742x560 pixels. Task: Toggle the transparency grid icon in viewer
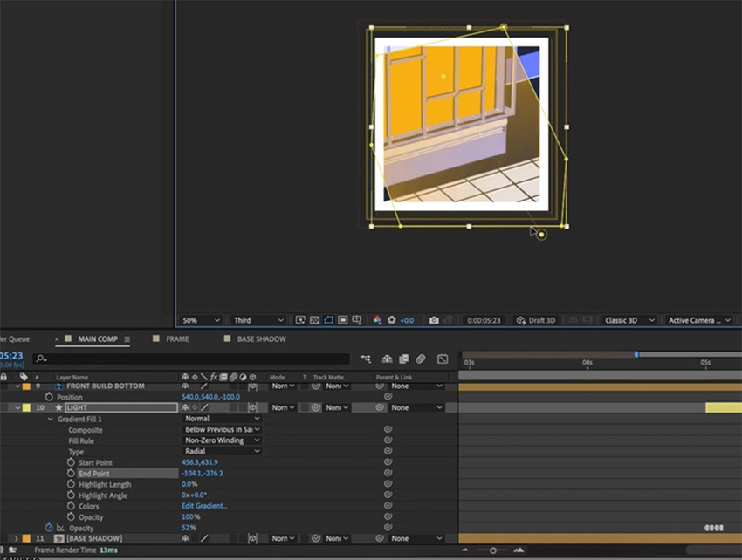[314, 320]
